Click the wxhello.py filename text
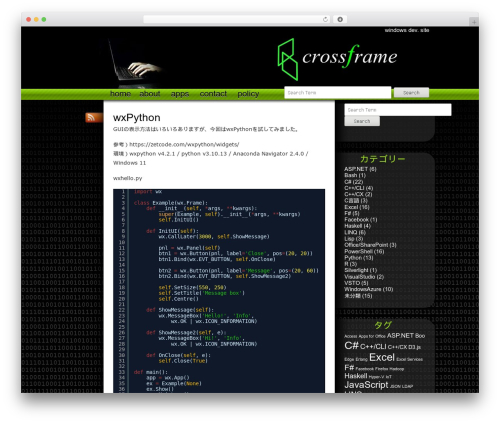Viewport: 500px width, 423px height. (x=127, y=178)
